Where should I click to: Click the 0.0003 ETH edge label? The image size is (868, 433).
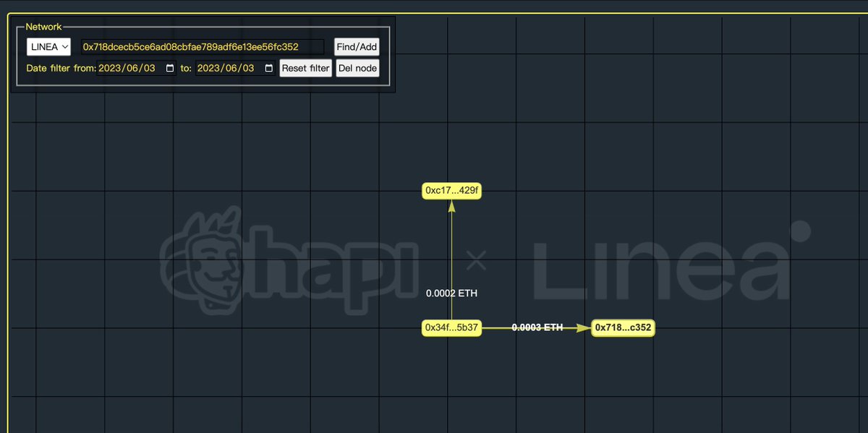[537, 327]
